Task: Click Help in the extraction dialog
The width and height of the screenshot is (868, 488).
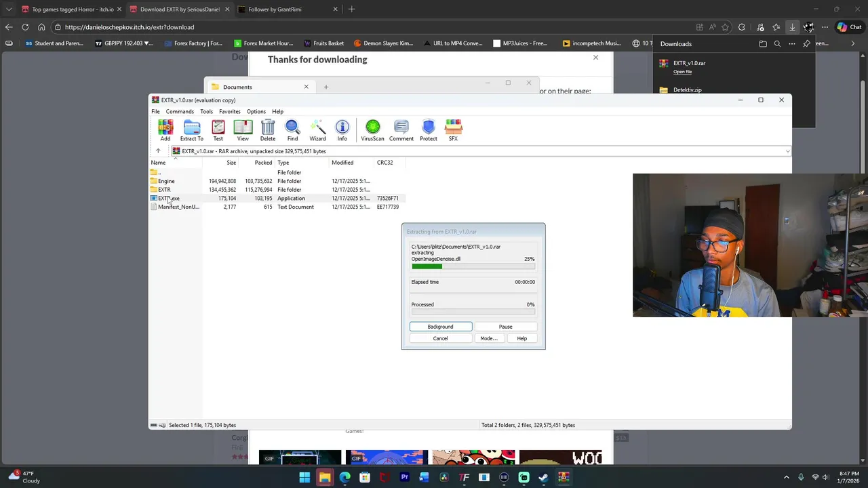Action: tap(521, 338)
